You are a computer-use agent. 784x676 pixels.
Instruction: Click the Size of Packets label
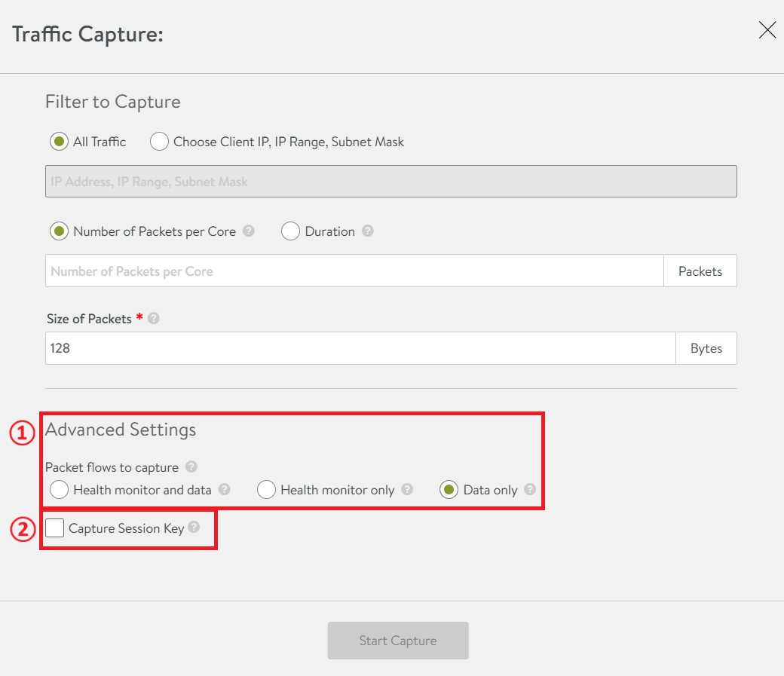click(89, 319)
